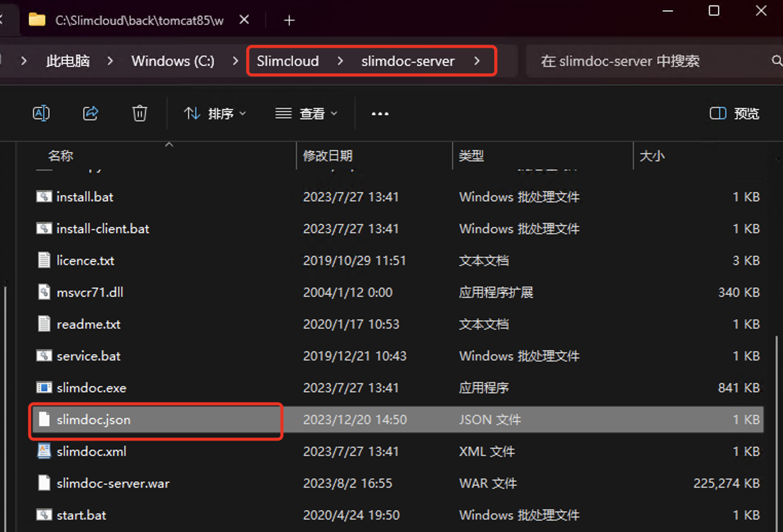Click the slimdoc-server.war file icon
The image size is (783, 532).
tap(44, 483)
